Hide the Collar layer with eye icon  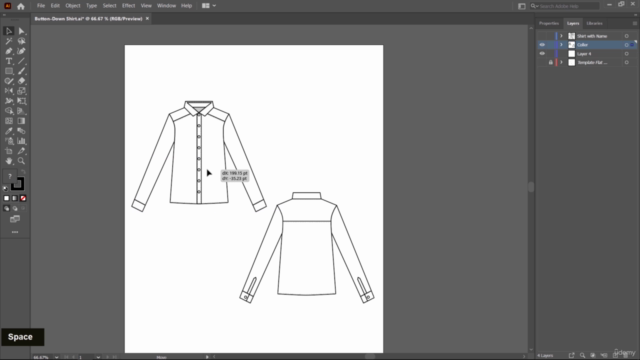[x=542, y=45]
